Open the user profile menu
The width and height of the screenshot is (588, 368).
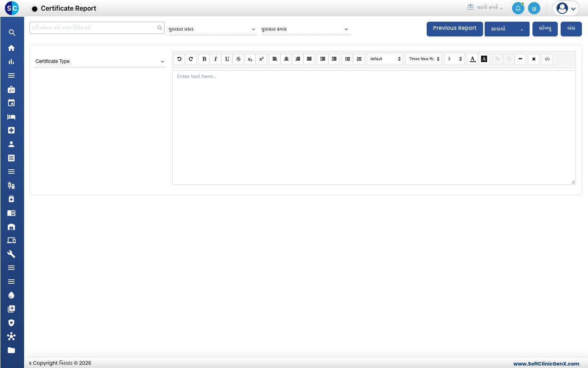(566, 8)
